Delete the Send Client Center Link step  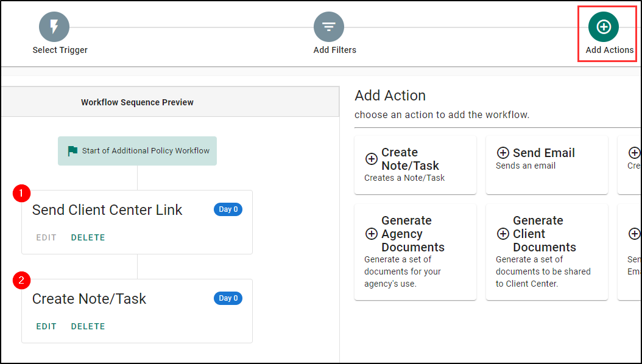pos(88,237)
